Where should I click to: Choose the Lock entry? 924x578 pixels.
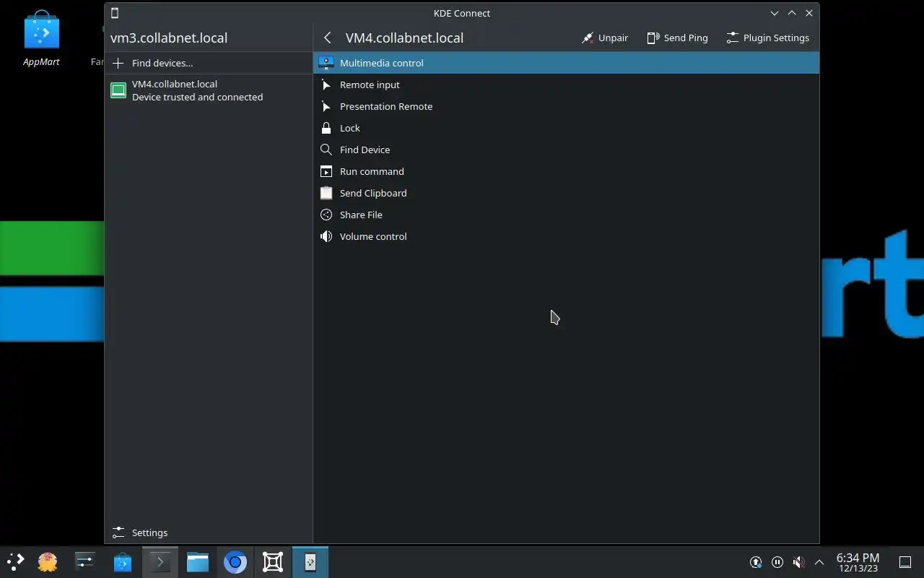point(566,128)
